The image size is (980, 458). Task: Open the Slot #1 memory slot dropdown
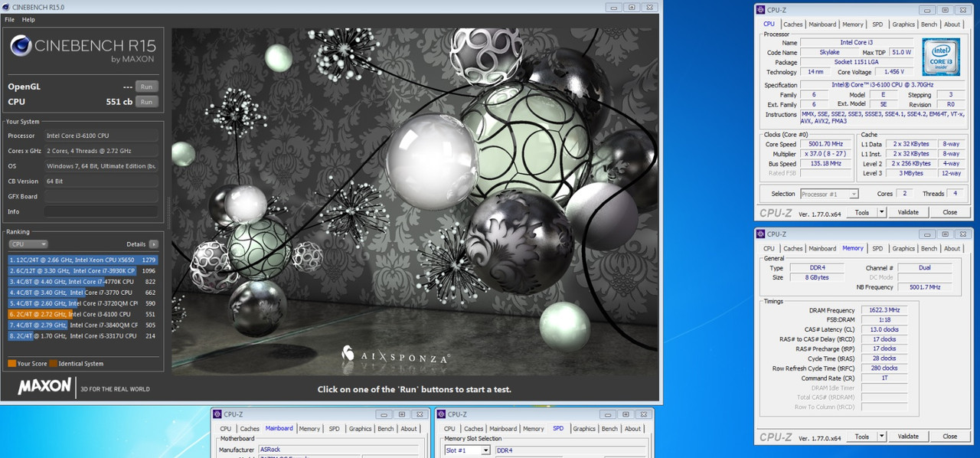pyautogui.click(x=467, y=450)
